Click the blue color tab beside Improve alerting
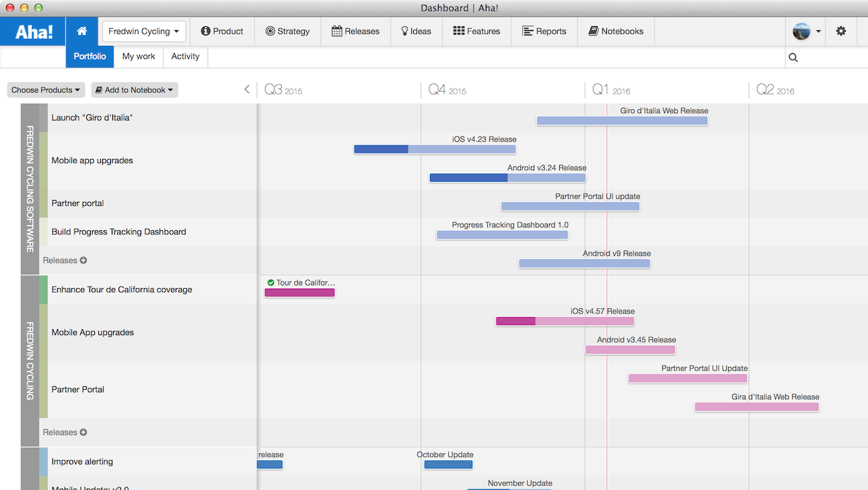The image size is (868, 490). point(43,462)
